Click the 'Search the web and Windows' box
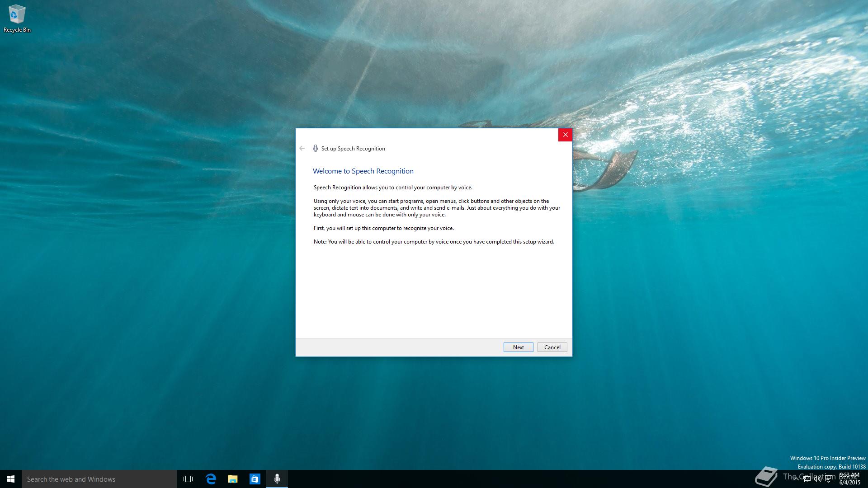This screenshot has height=488, width=868. click(99, 479)
